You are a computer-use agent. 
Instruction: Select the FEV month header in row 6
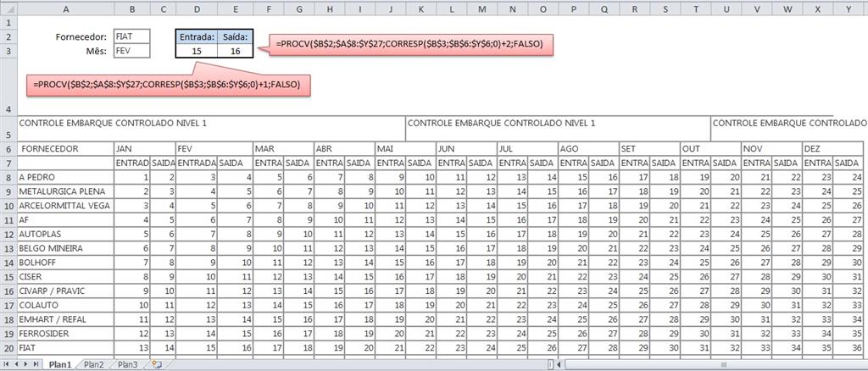tap(214, 149)
